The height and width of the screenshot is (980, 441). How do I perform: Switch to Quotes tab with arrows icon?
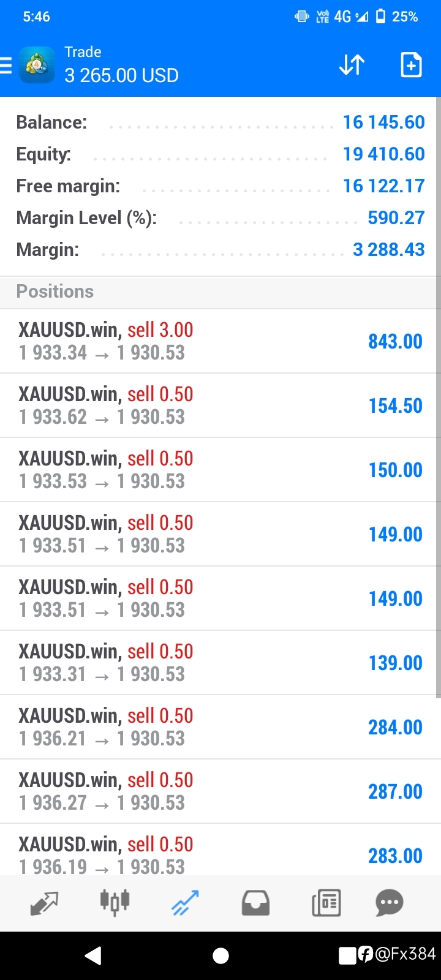click(44, 903)
